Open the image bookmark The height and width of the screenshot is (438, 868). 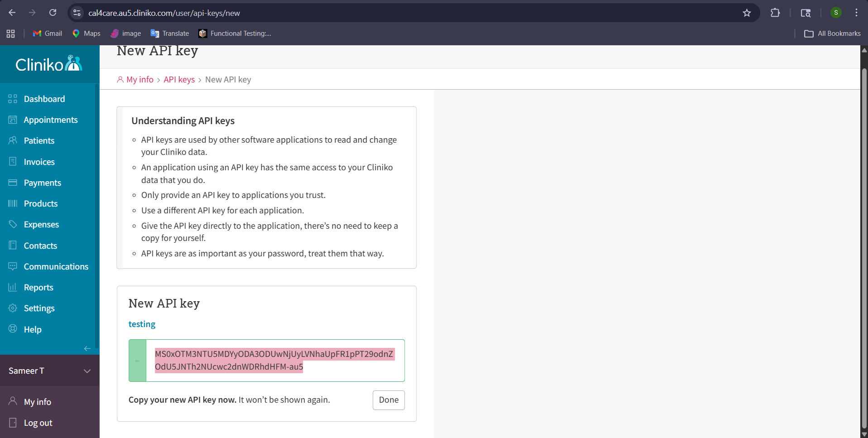(126, 34)
